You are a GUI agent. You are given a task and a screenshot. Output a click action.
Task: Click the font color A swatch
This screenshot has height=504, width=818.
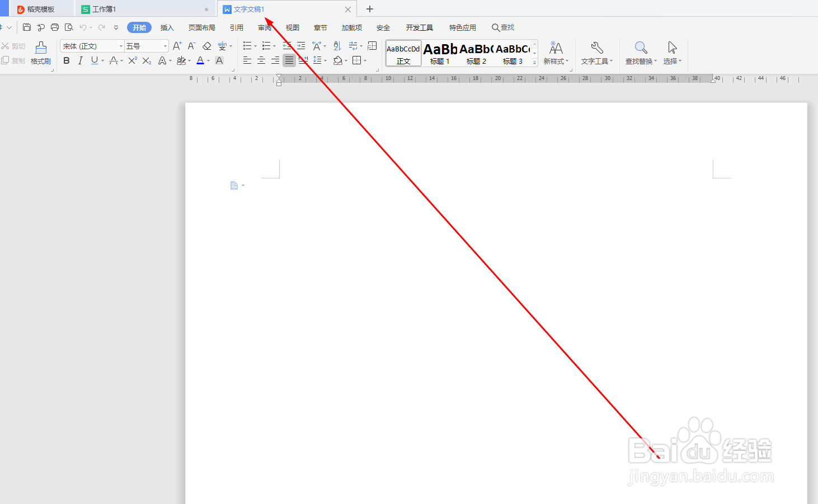click(200, 60)
